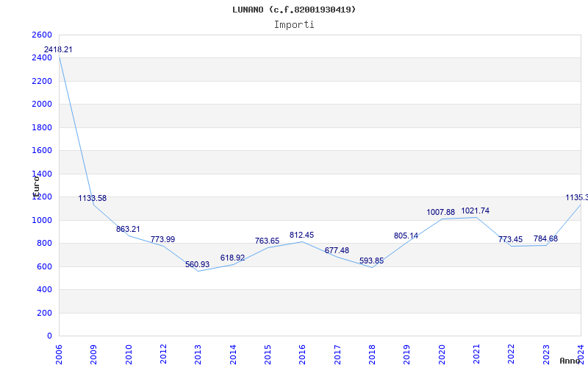Click the x-axis year 2009
The height and width of the screenshot is (368, 588).
94,354
